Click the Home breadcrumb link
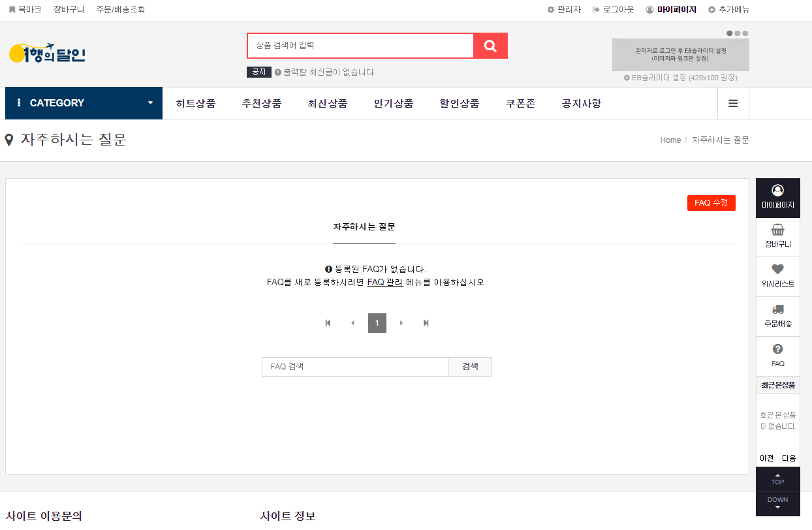812x530 pixels. tap(670, 140)
